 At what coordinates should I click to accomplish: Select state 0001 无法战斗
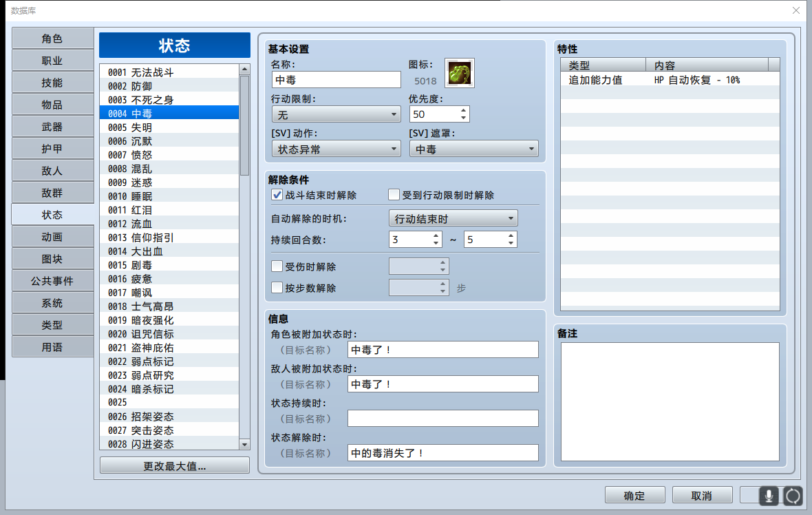[169, 72]
